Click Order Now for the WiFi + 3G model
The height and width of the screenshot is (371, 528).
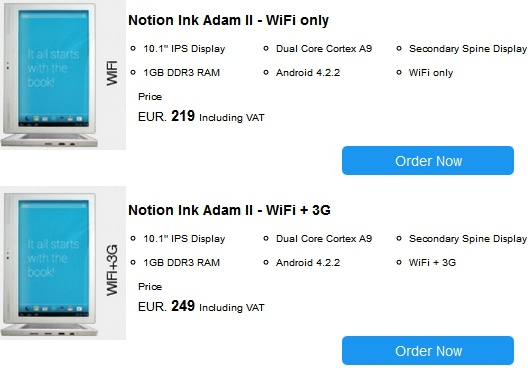pos(428,350)
